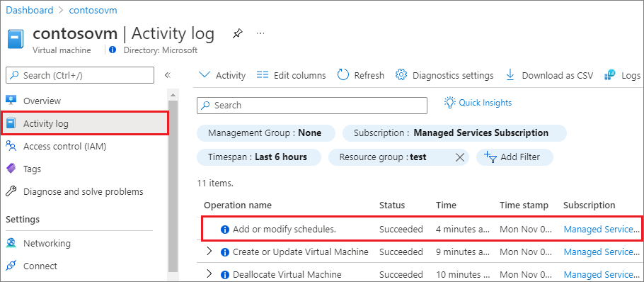
Task: Click info icon on Deallocate Virtual Machine
Action: tap(224, 275)
